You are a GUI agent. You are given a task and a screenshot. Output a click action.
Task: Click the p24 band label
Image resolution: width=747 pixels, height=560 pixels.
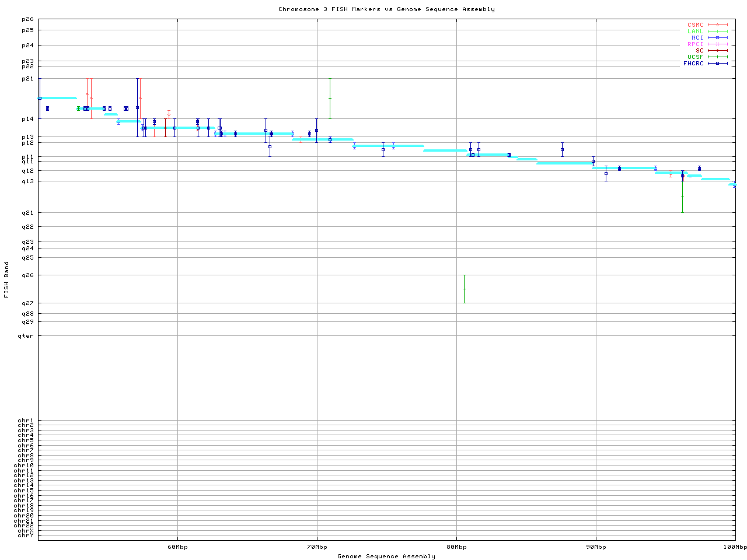(28, 45)
